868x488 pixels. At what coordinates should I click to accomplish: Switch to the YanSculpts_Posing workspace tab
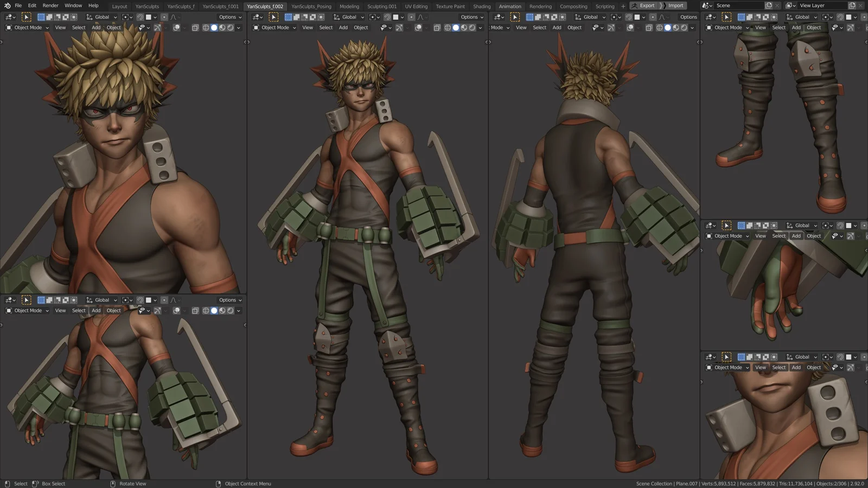point(311,6)
